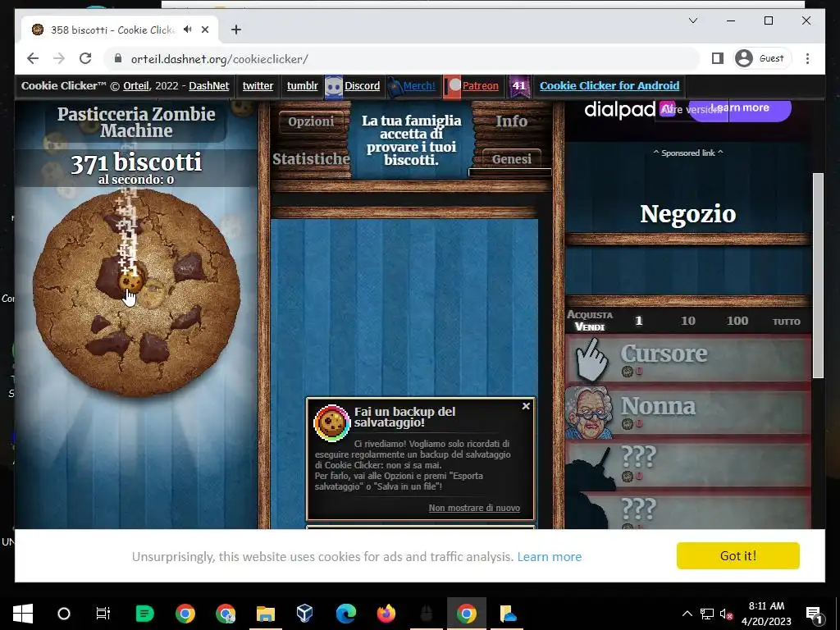This screenshot has height=630, width=840.
Task: Set purchase quantity to 1
Action: point(638,321)
